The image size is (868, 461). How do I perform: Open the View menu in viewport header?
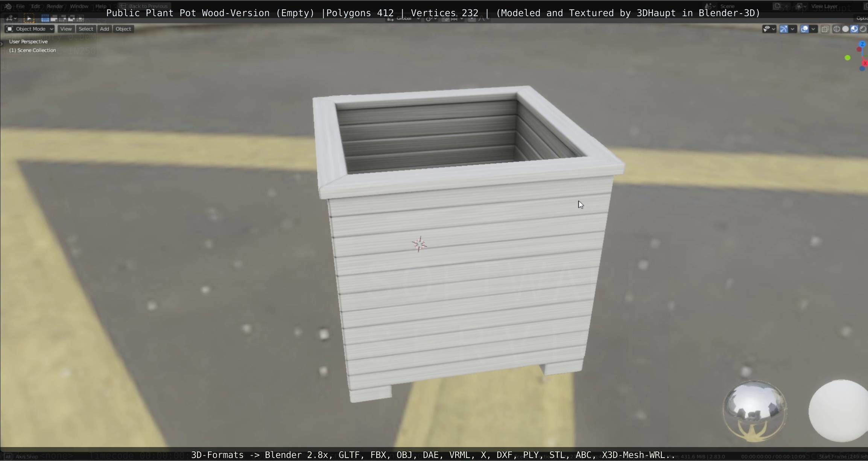pyautogui.click(x=66, y=29)
